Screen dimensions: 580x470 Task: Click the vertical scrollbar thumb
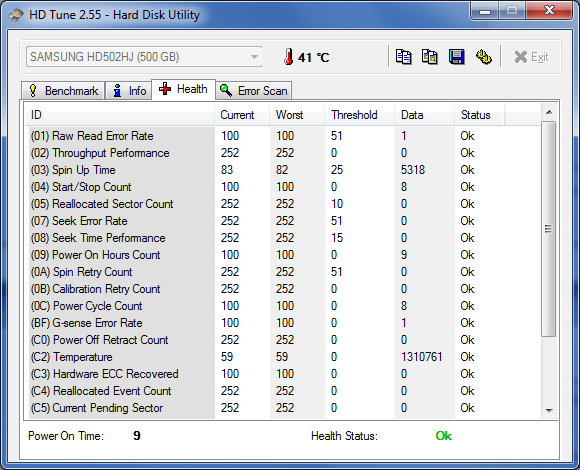pos(549,229)
